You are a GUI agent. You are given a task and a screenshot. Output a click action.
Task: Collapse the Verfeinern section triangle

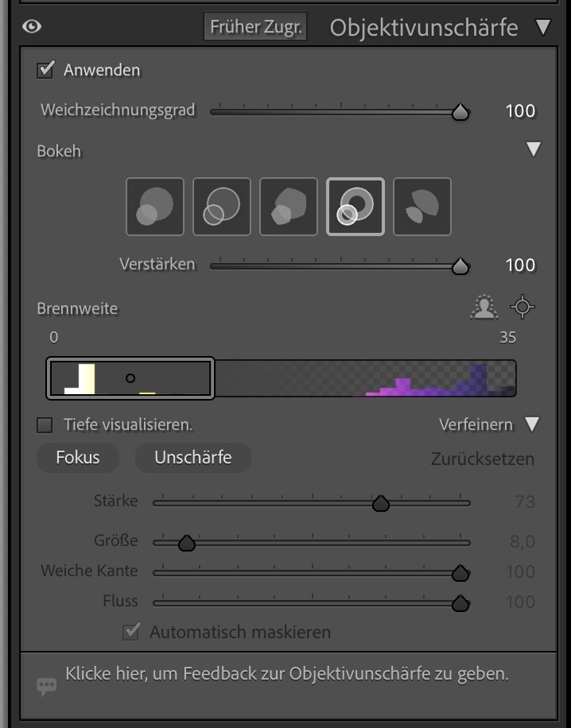(532, 424)
